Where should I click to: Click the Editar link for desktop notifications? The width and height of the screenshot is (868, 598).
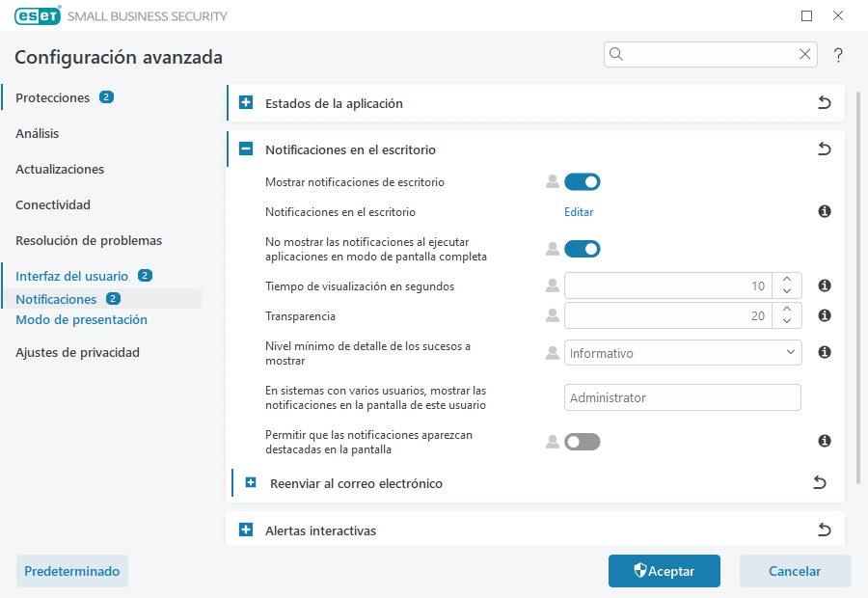coord(579,211)
